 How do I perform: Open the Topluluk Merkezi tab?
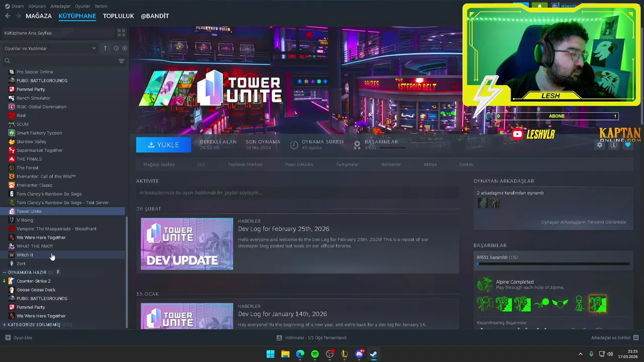[x=245, y=164]
